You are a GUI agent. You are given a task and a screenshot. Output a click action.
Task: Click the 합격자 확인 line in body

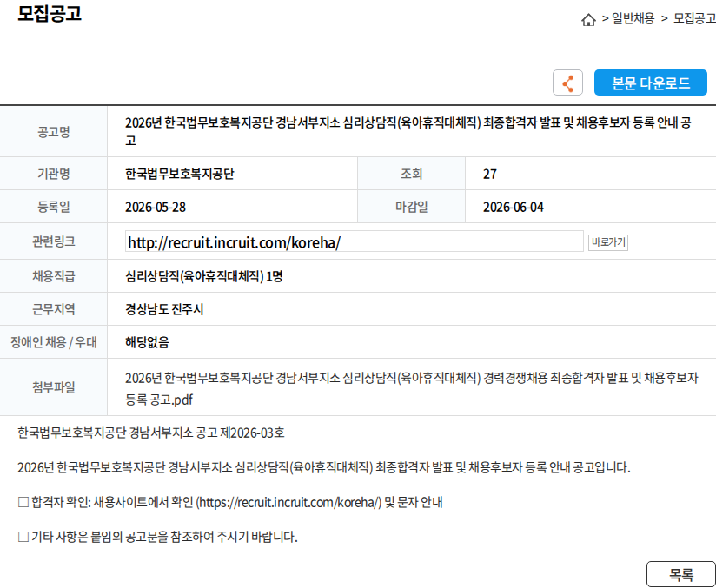click(x=230, y=503)
